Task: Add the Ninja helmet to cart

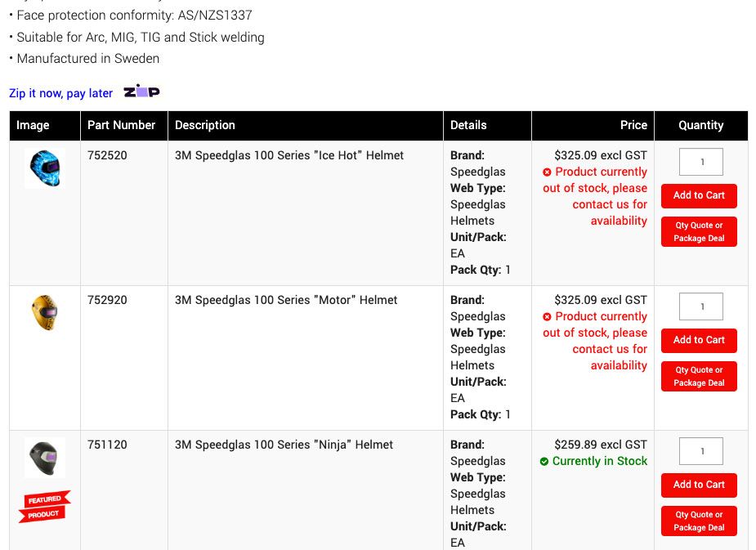Action: click(699, 485)
